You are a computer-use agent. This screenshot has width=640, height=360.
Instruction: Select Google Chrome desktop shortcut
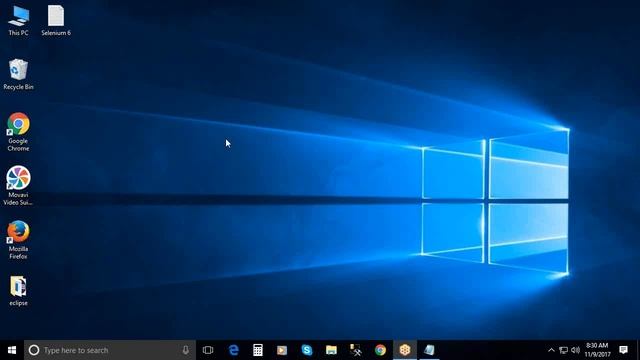click(x=18, y=132)
